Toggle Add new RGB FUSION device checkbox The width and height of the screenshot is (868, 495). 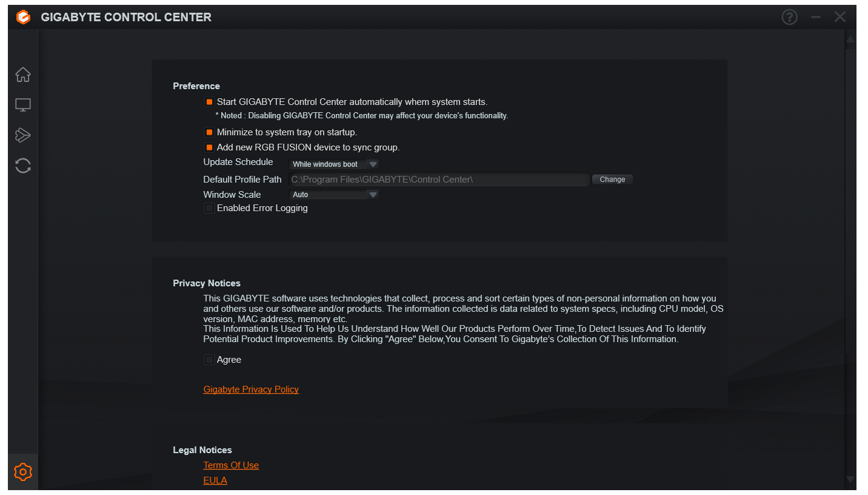pyautogui.click(x=209, y=147)
